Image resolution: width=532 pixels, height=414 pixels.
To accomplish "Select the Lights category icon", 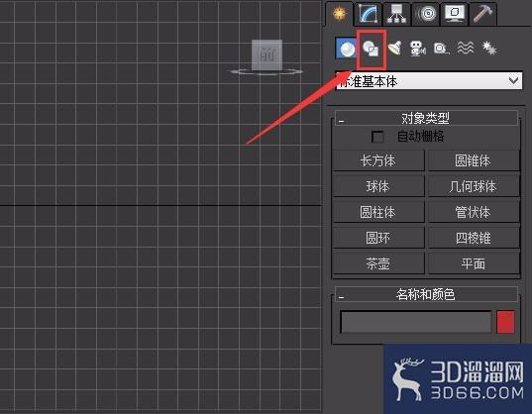I will click(x=394, y=49).
